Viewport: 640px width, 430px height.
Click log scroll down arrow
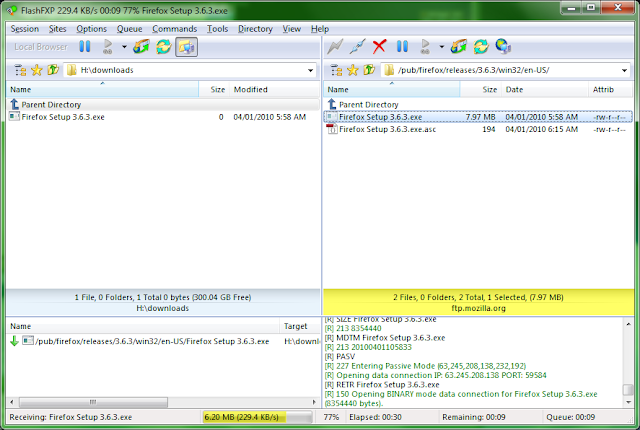coord(628,402)
